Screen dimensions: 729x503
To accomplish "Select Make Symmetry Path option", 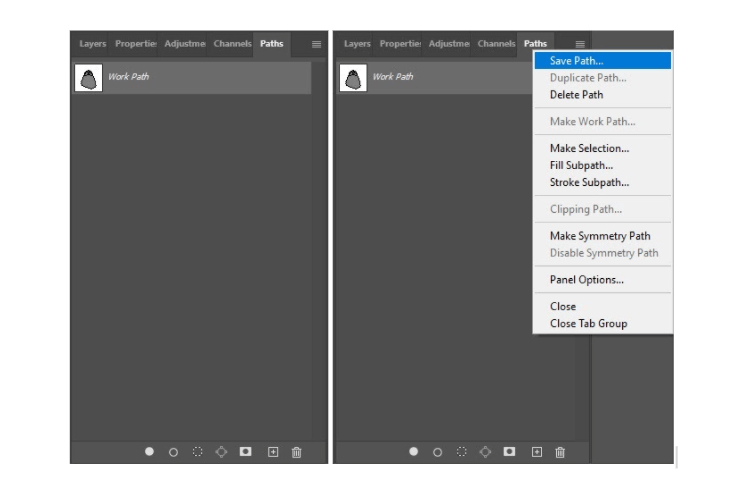I will [x=600, y=236].
